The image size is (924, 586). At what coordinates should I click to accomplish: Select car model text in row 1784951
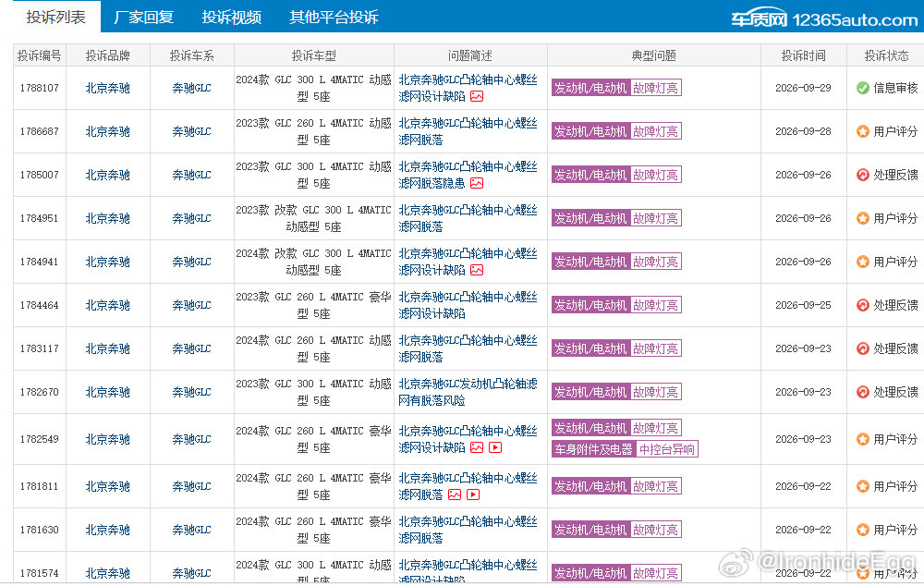313,218
